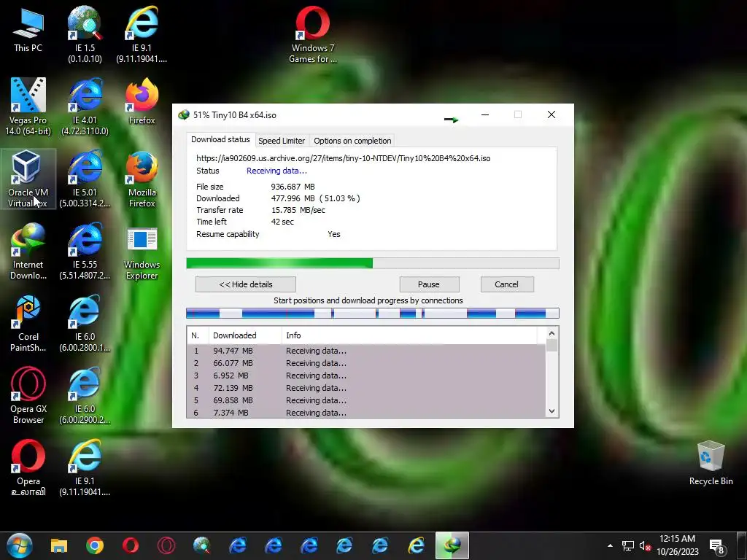Open the Recycle Bin on the desktop
The height and width of the screenshot is (560, 747).
click(x=711, y=463)
